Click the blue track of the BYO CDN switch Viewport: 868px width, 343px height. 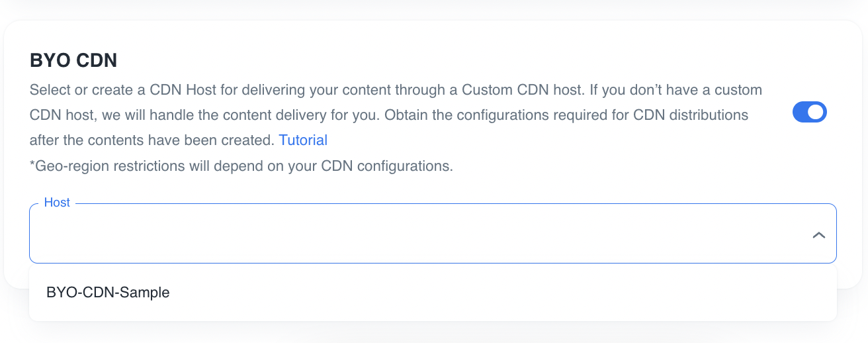point(801,113)
